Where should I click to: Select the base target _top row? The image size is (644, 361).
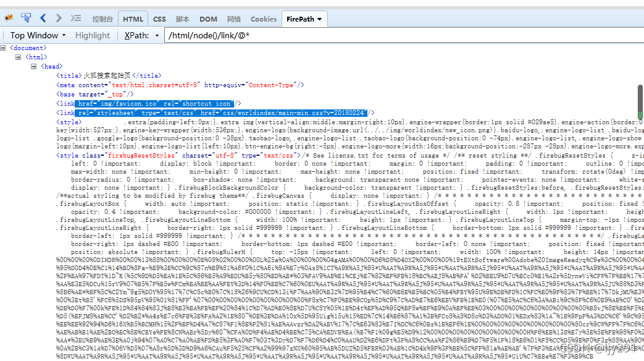point(95,94)
